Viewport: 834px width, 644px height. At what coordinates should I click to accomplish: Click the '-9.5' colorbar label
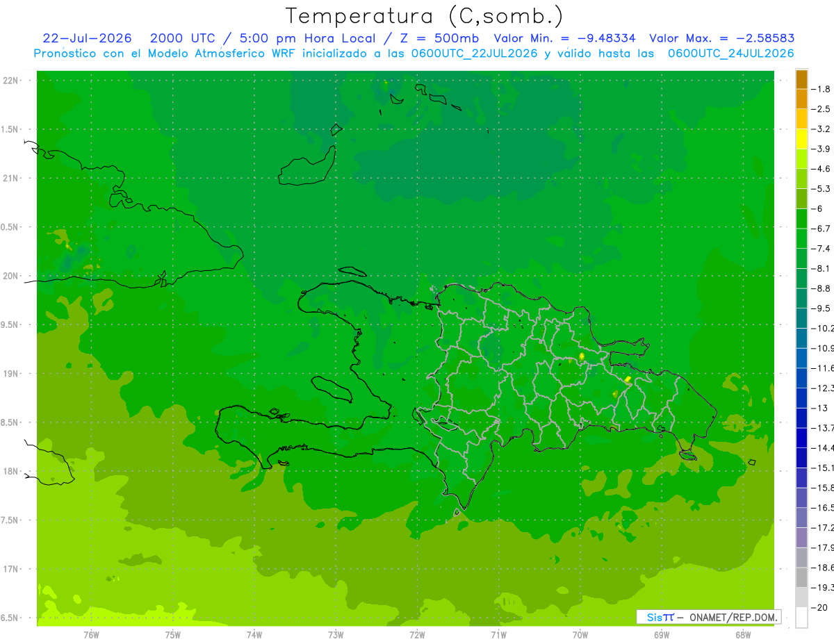click(821, 308)
